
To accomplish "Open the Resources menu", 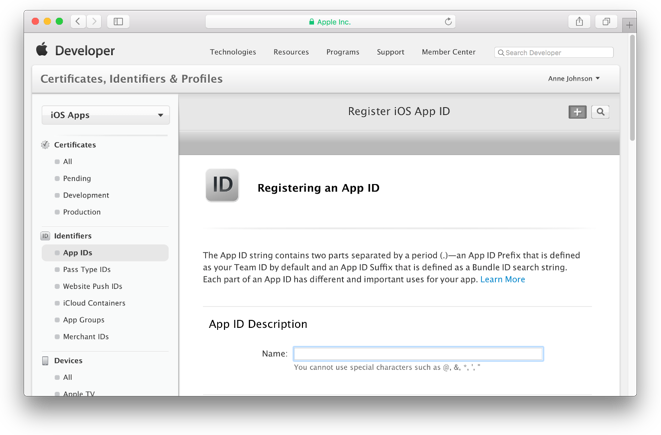I will 291,52.
